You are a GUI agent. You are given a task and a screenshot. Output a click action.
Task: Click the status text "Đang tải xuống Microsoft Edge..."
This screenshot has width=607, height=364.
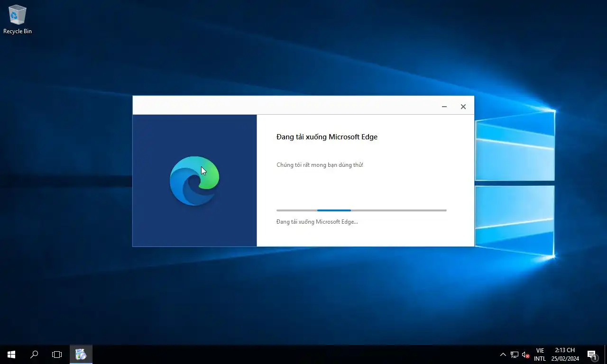click(317, 221)
